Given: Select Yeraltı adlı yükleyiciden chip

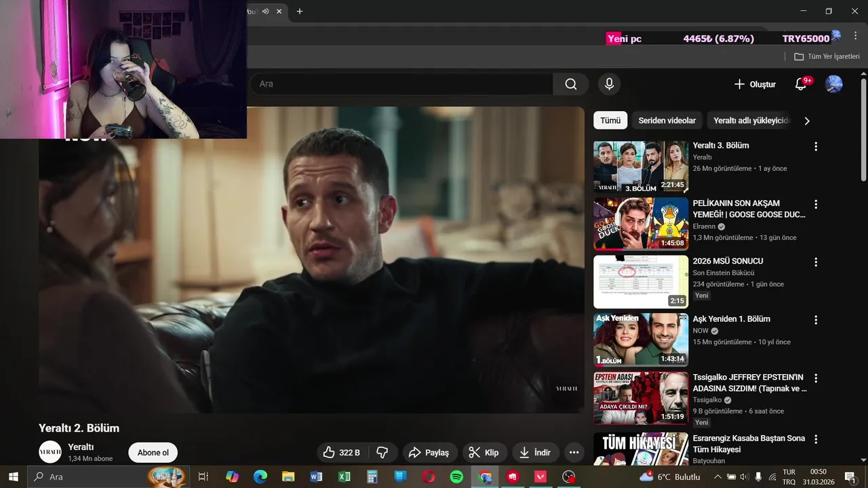Looking at the screenshot, I should click(x=751, y=121).
